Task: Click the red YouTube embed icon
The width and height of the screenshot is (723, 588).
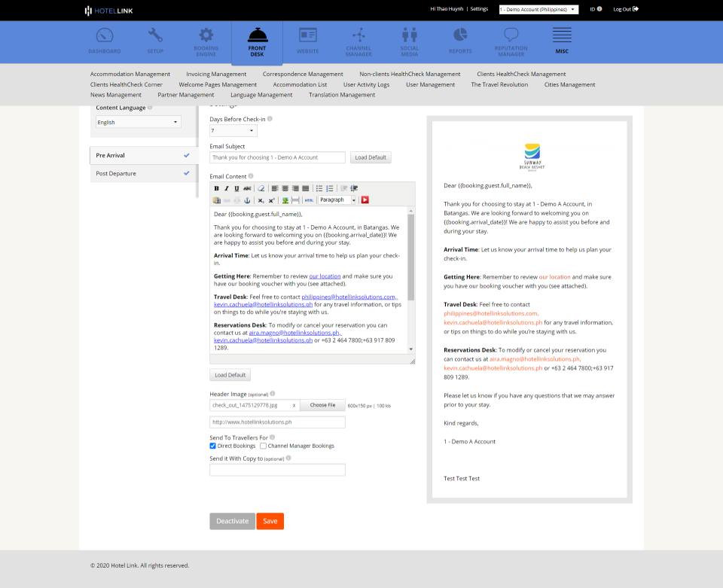Action: (365, 200)
